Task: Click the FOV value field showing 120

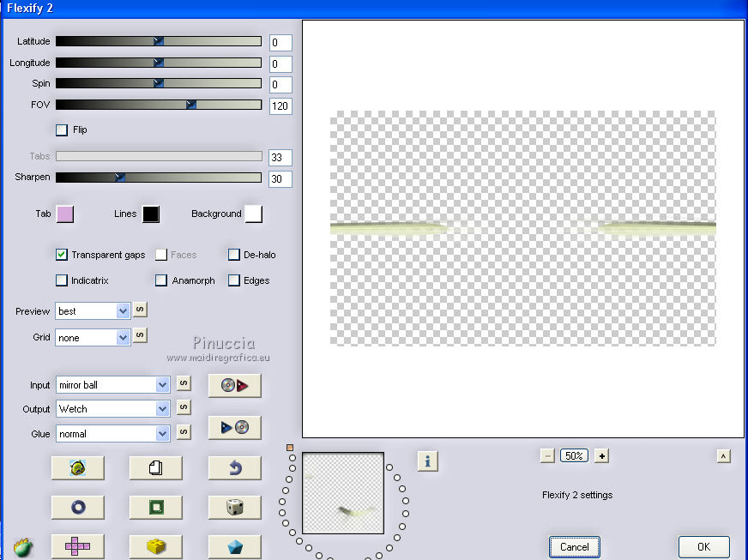Action: [280, 105]
